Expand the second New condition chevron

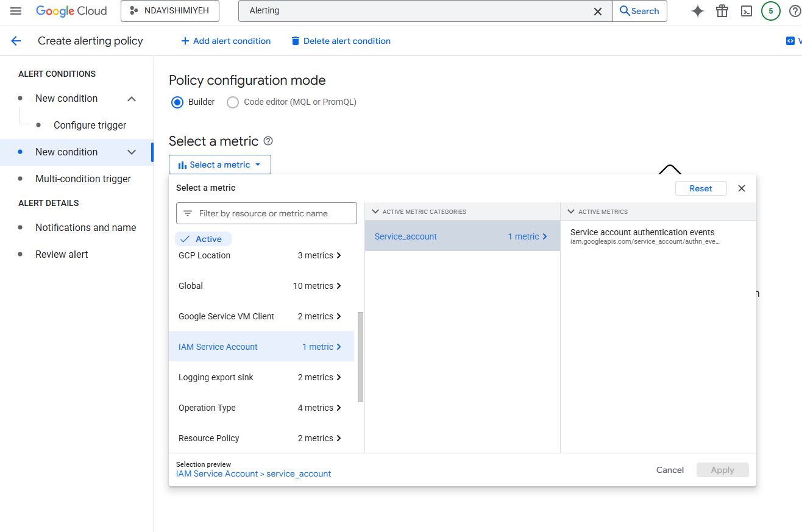point(132,152)
